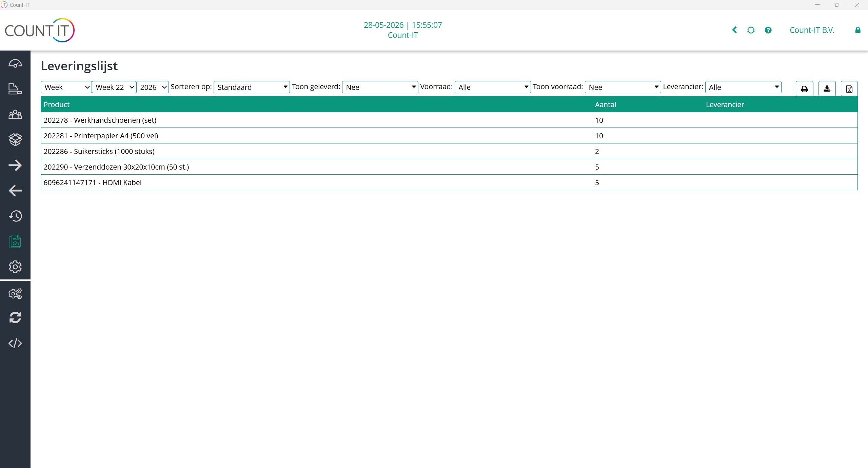Open the Sorteren op Standaard dropdown

pos(252,87)
